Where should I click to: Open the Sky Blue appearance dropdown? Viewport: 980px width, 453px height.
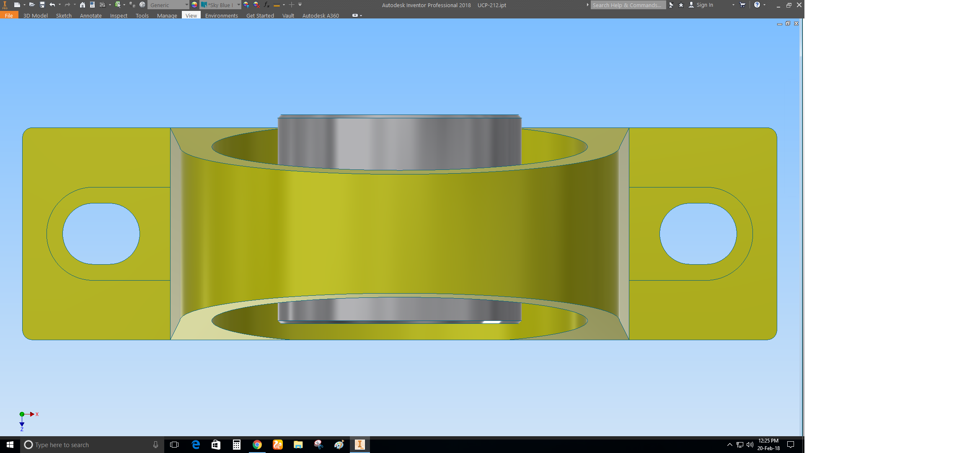(238, 5)
